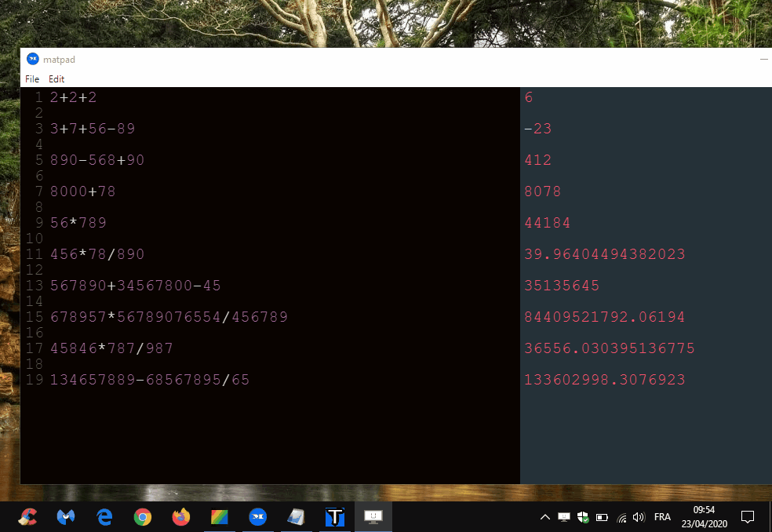Launch Google Chrome from the taskbar
This screenshot has height=532, width=772.
(x=142, y=517)
